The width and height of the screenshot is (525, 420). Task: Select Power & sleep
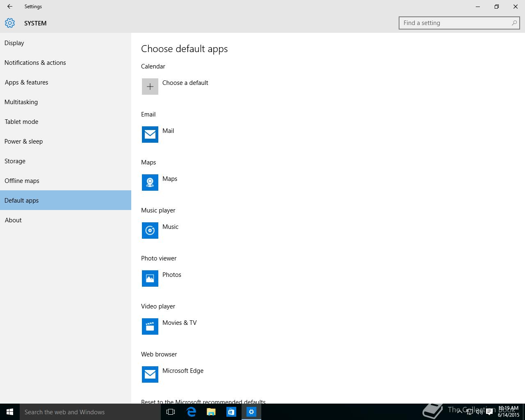point(66,142)
